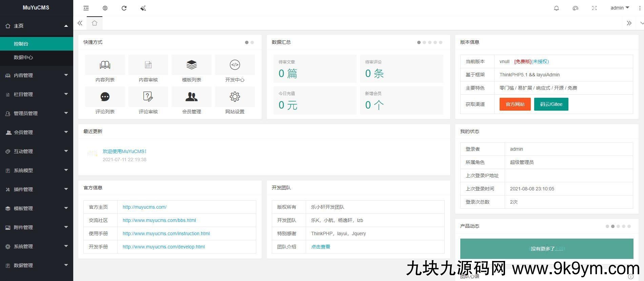Click the refresh page icon

click(124, 8)
